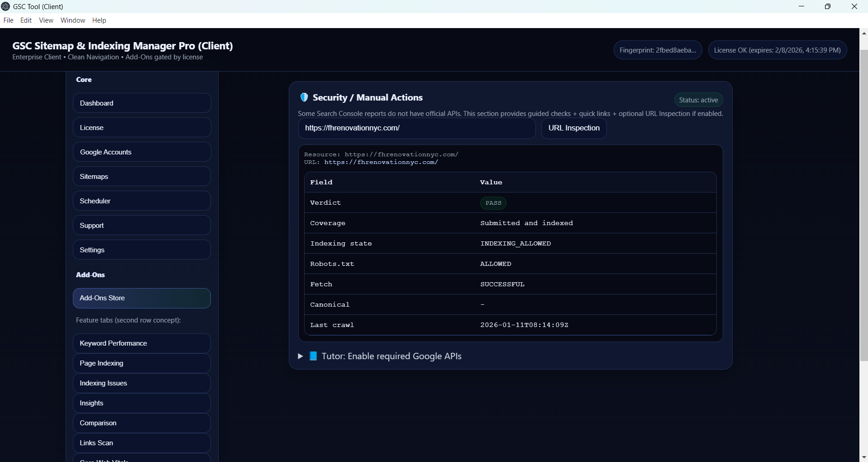Open the Add-Ons Store

coord(142,298)
